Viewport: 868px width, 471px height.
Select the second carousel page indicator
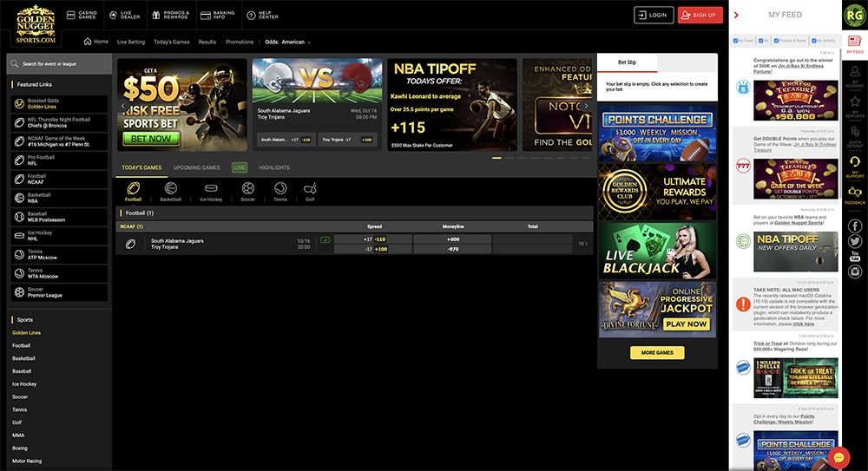(510, 158)
